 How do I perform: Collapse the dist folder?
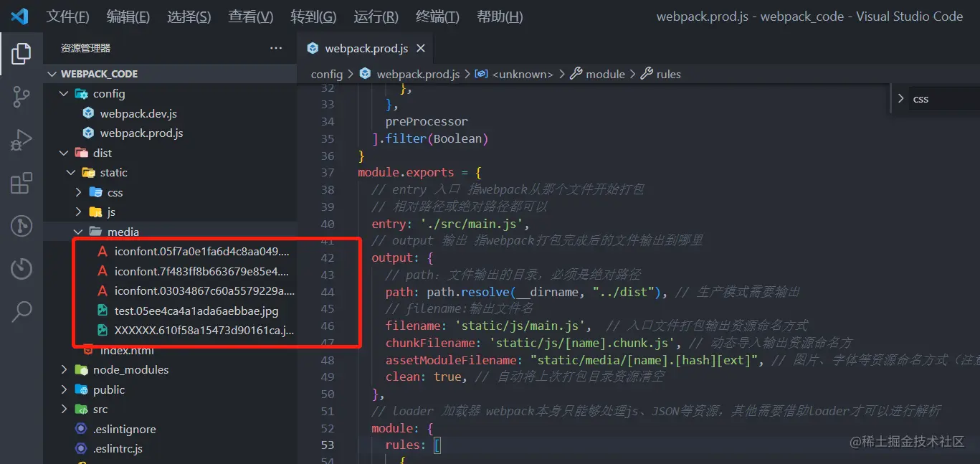170,153
